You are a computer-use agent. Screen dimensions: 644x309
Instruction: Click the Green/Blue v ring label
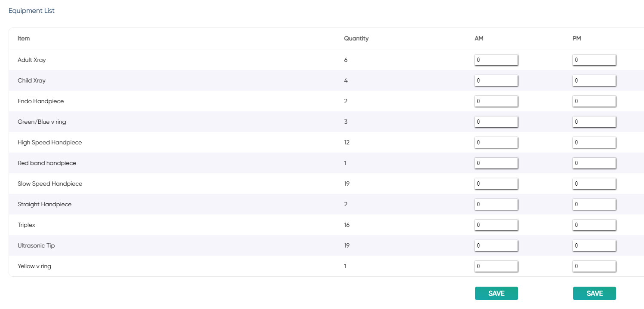[x=42, y=122]
